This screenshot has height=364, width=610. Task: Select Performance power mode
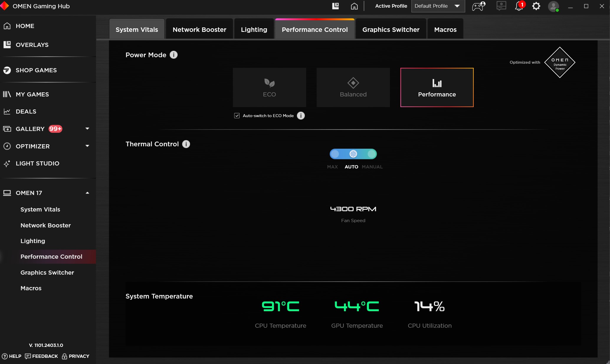(437, 87)
